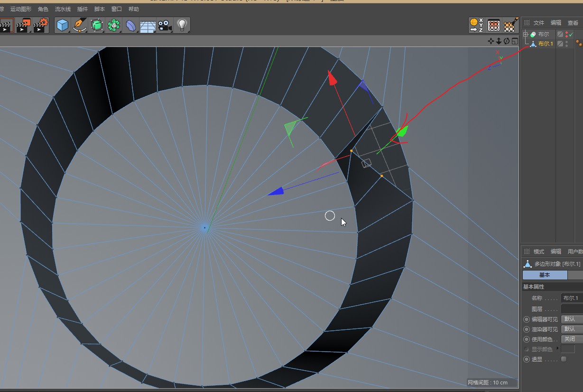
Task: Click the 布尔.1 polygon object icon
Action: (533, 44)
